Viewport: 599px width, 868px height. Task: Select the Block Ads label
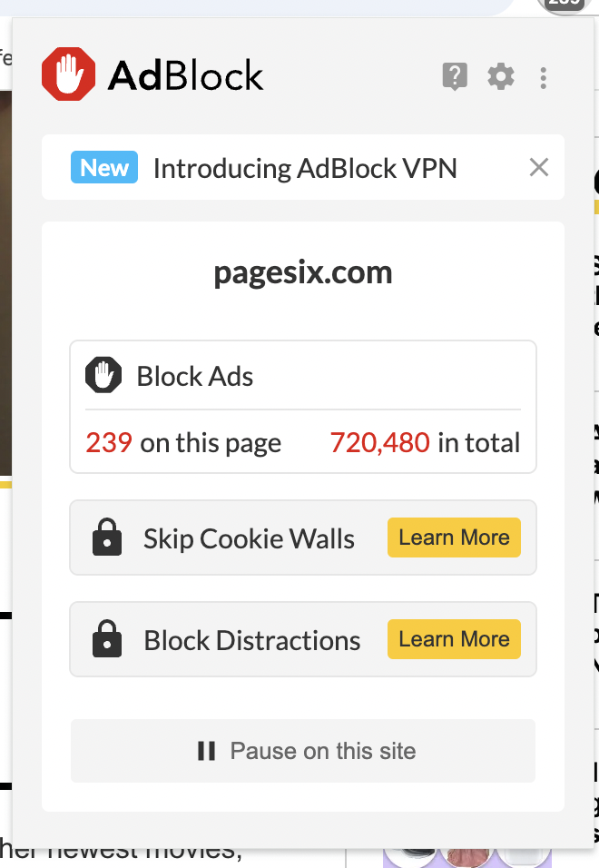[195, 376]
